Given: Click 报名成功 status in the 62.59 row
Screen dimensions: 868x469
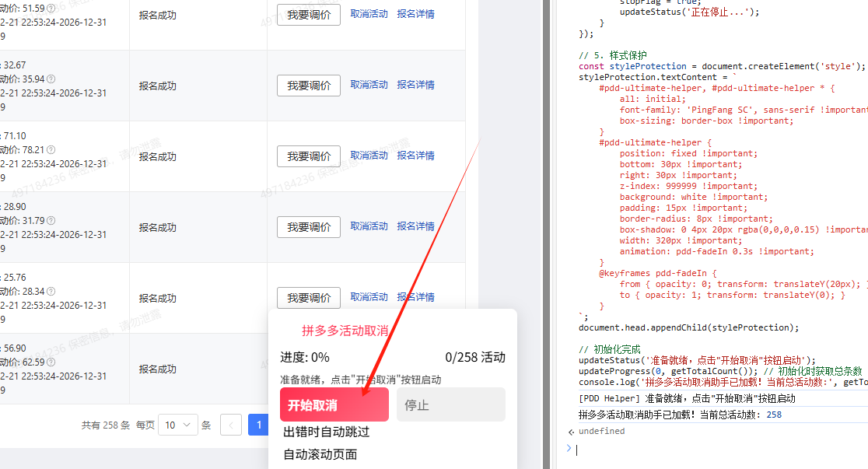Looking at the screenshot, I should click(x=158, y=369).
